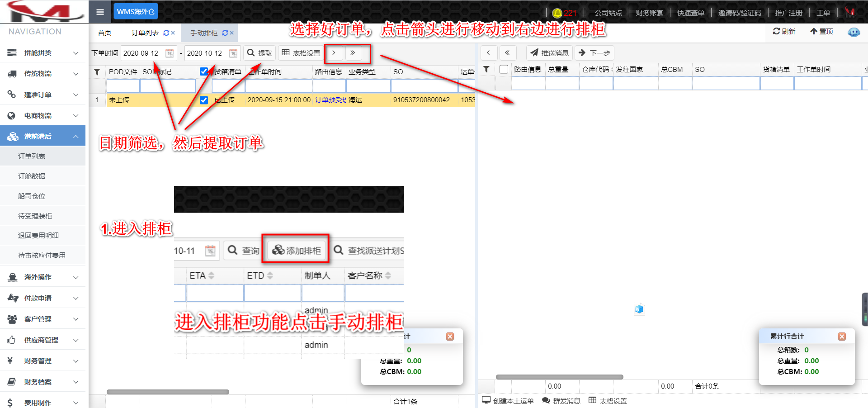
Task: Open 待审核应付费用 in the sidebar submenu
Action: coord(43,255)
